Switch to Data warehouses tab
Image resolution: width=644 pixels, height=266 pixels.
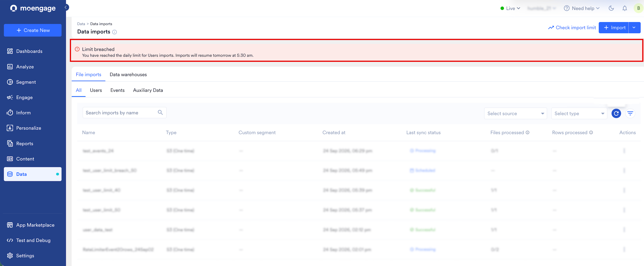[x=128, y=75]
